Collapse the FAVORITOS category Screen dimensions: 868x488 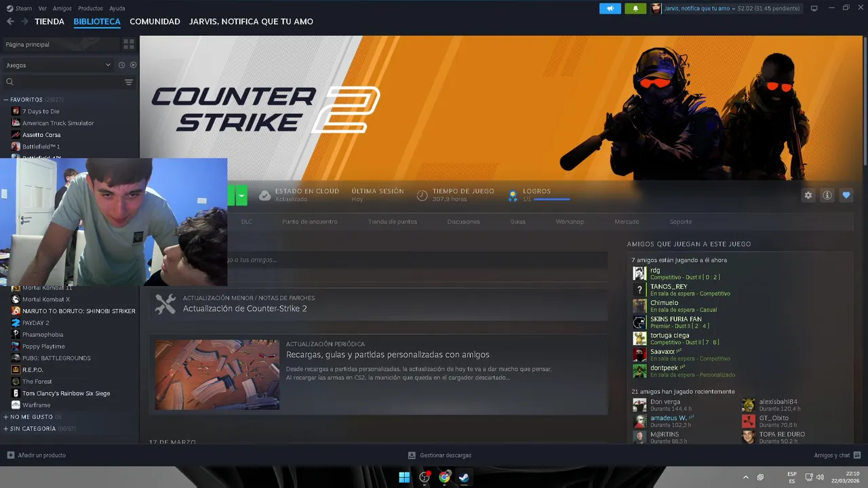click(6, 100)
